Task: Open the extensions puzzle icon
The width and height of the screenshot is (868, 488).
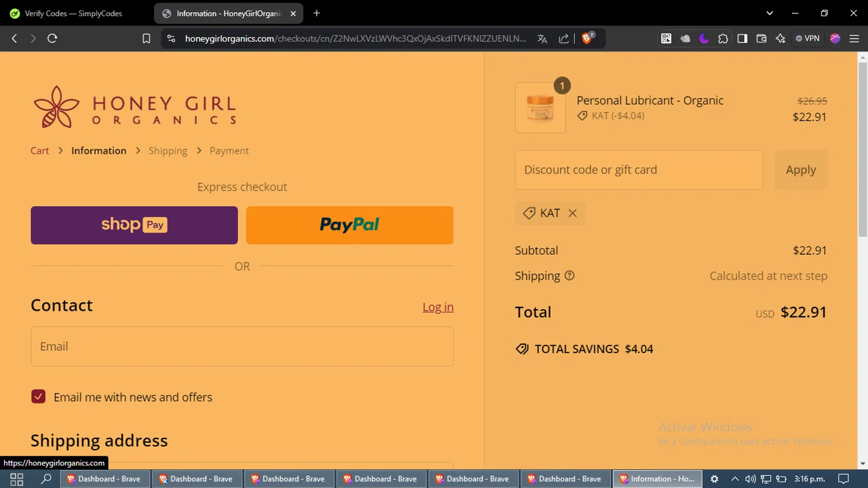Action: point(723,38)
